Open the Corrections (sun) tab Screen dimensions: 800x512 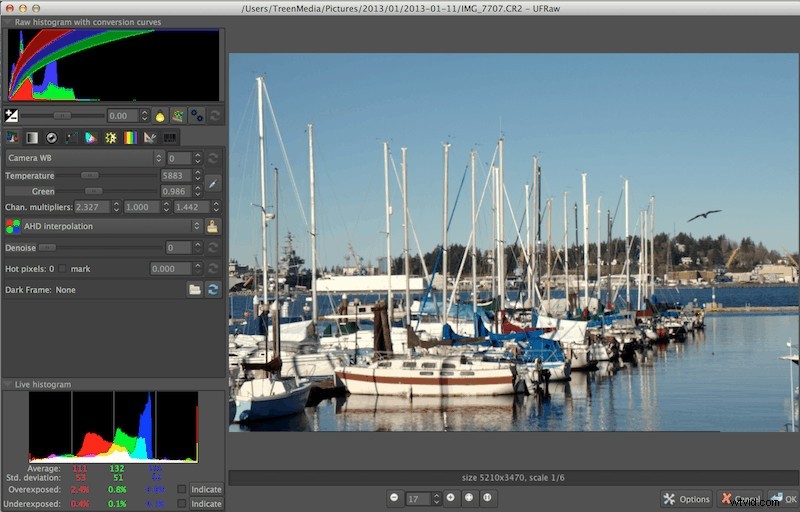111,137
